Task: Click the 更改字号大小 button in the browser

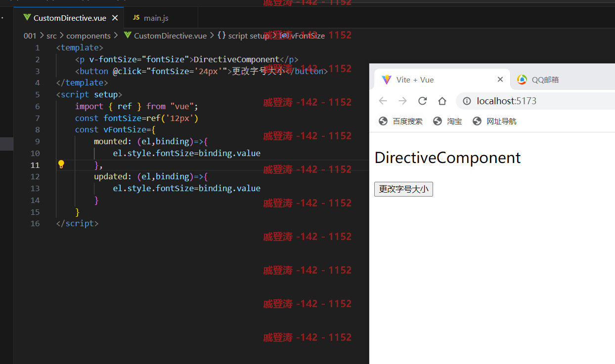Action: (x=403, y=189)
